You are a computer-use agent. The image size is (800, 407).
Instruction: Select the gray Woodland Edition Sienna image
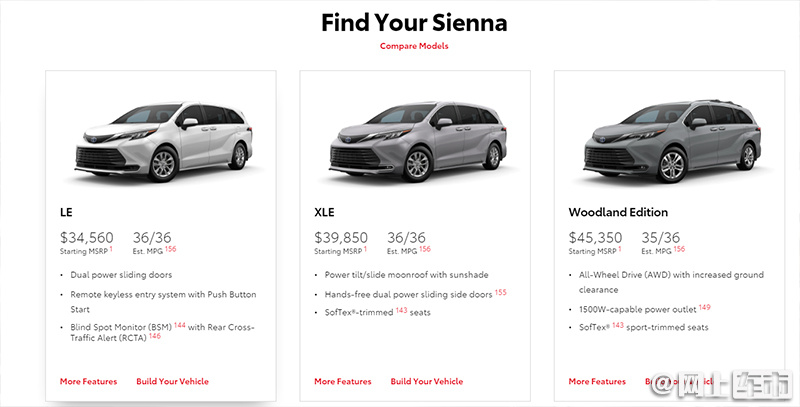coord(672,141)
